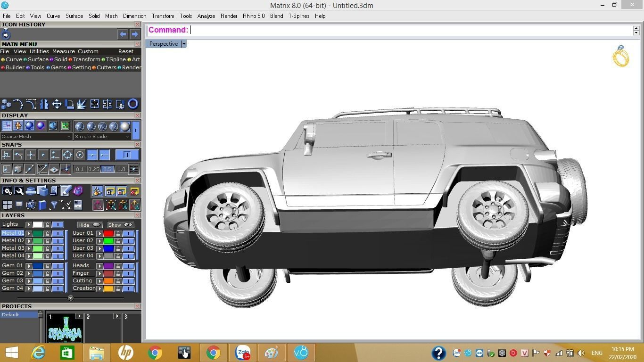The width and height of the screenshot is (644, 362).
Task: Click the scissors Trim tool icon
Action: pos(120,104)
